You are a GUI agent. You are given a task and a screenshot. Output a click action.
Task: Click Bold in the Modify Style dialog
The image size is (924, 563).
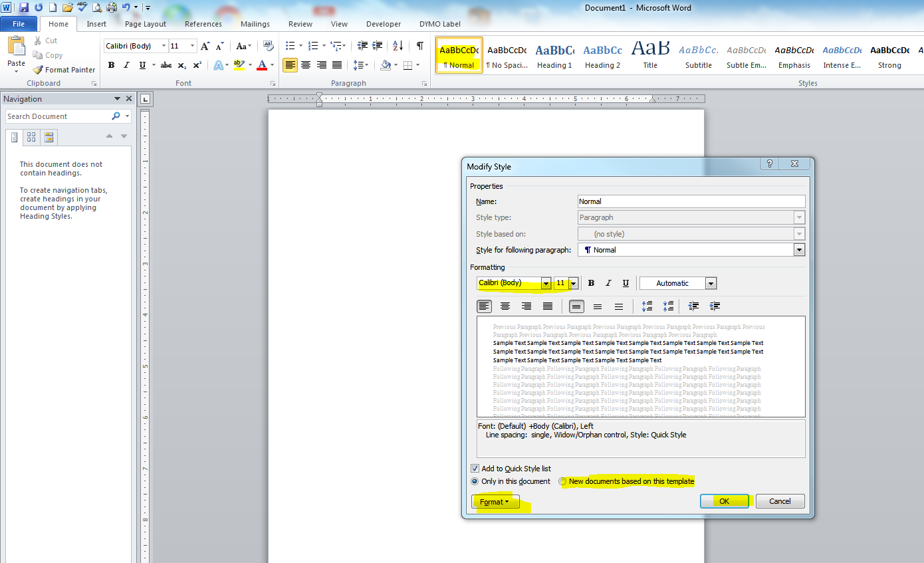(x=591, y=283)
